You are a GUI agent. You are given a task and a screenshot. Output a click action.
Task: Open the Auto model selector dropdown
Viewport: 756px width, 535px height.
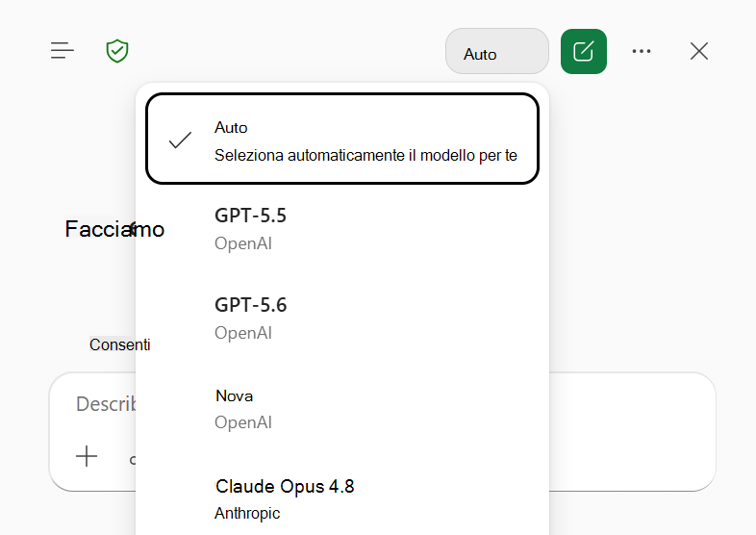point(496,51)
